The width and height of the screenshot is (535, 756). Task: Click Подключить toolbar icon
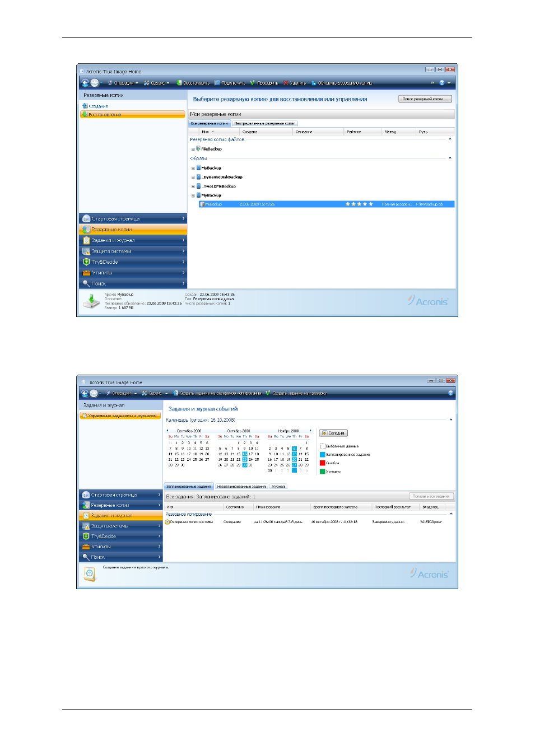217,83
